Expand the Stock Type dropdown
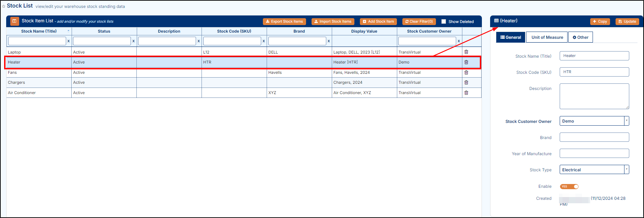The height and width of the screenshot is (218, 644). 626,170
